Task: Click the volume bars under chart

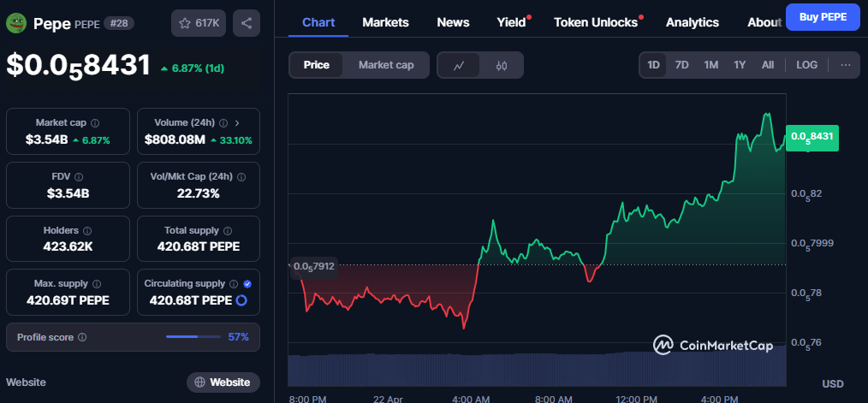Action: [x=537, y=368]
